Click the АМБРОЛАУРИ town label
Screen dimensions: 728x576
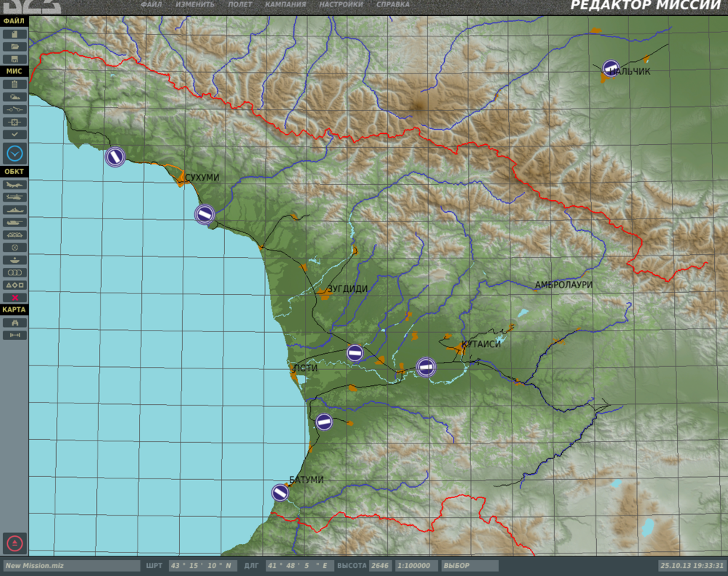563,284
